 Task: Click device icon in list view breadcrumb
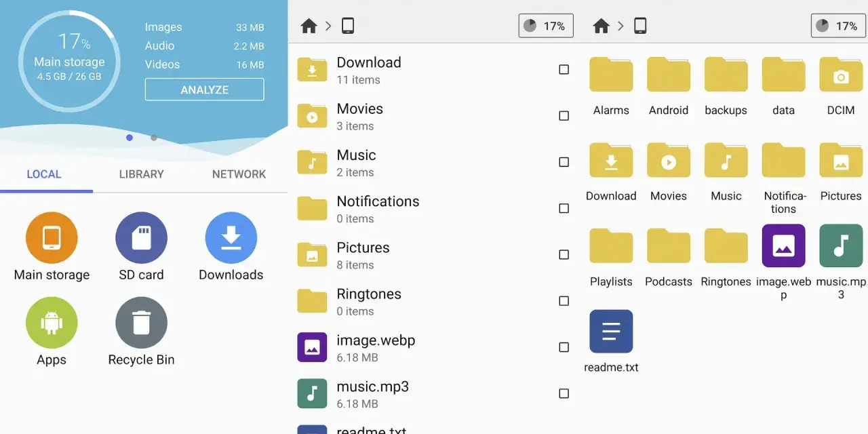tap(348, 26)
